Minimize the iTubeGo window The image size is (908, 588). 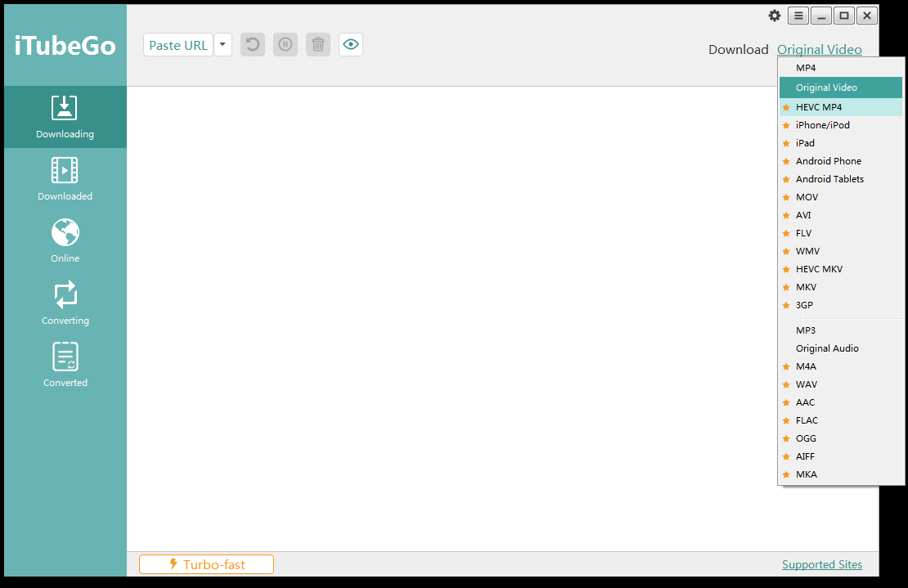821,16
